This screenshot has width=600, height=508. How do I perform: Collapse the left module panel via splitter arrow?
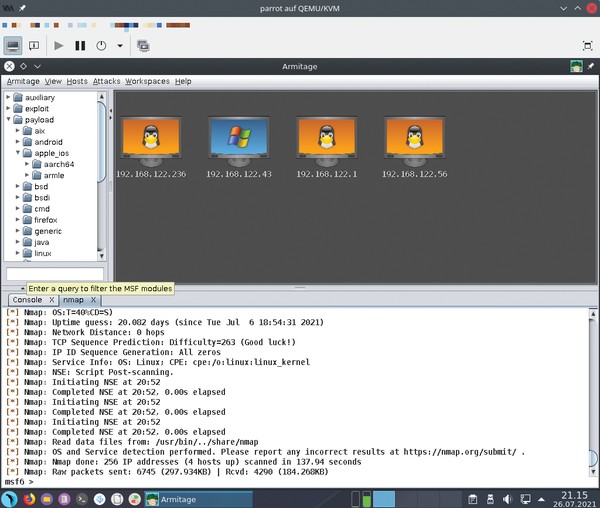click(111, 111)
